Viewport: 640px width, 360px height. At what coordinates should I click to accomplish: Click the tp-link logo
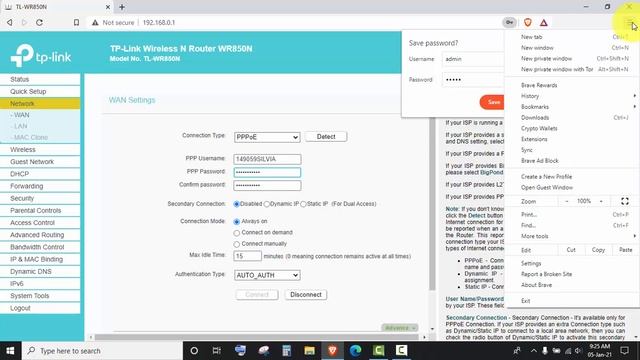click(41, 55)
